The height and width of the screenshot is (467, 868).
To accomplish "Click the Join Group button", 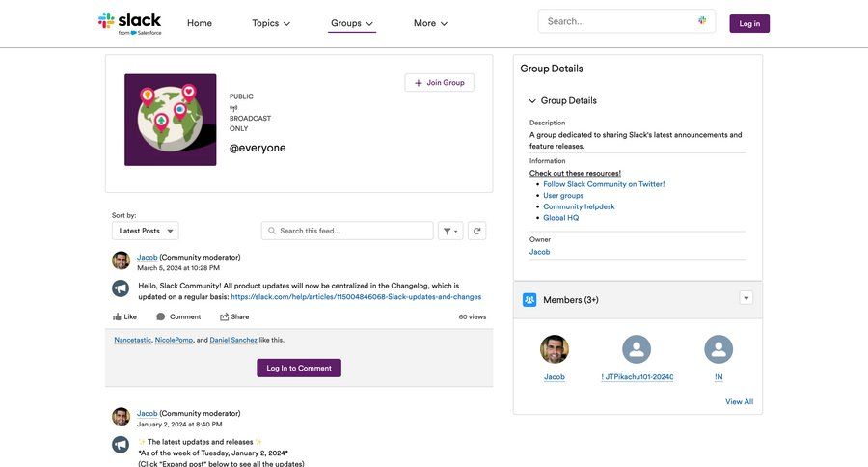I will pos(439,83).
